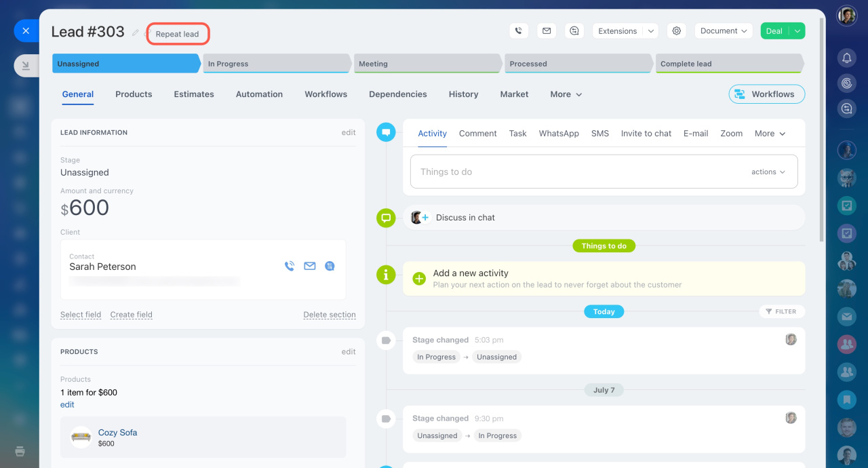Message Sarah Peterson via chat icon
Viewport: 868px width, 468px height.
click(x=330, y=267)
